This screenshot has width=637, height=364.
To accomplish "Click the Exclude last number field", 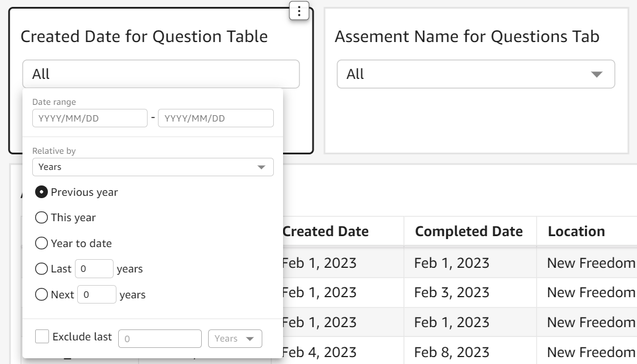I will click(160, 339).
